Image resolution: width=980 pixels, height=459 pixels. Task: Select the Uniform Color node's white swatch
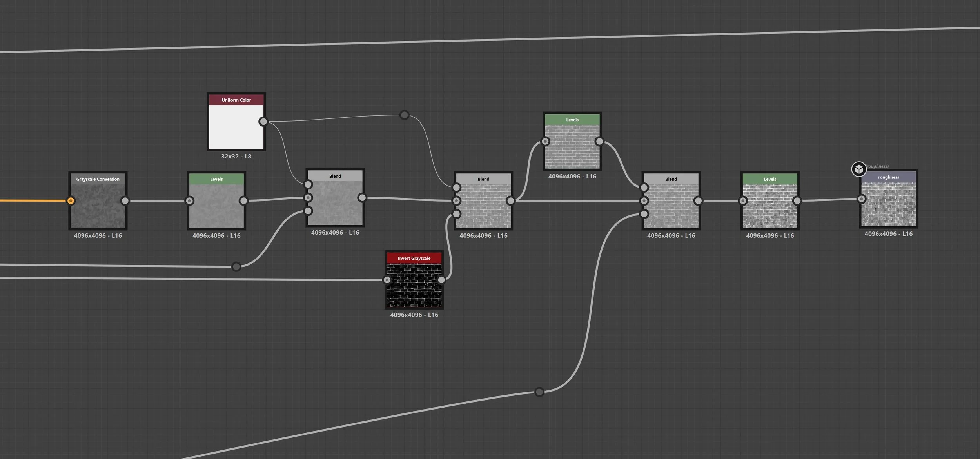[236, 127]
